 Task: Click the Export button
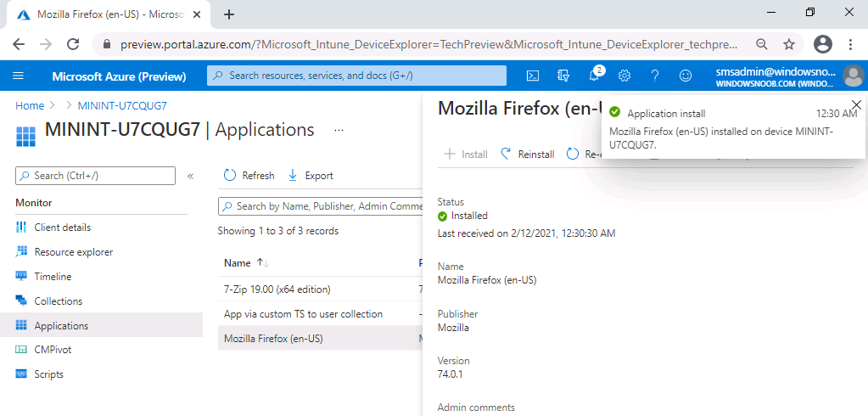coord(311,176)
